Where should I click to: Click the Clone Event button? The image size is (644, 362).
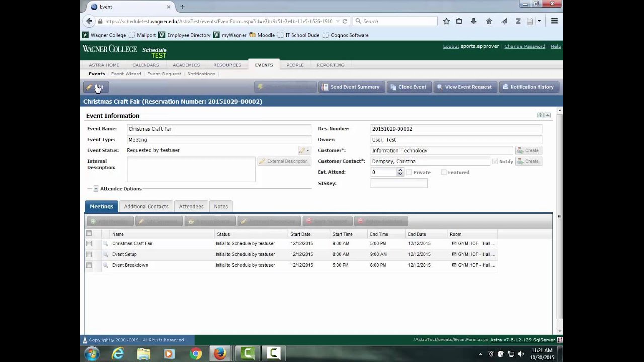409,87
